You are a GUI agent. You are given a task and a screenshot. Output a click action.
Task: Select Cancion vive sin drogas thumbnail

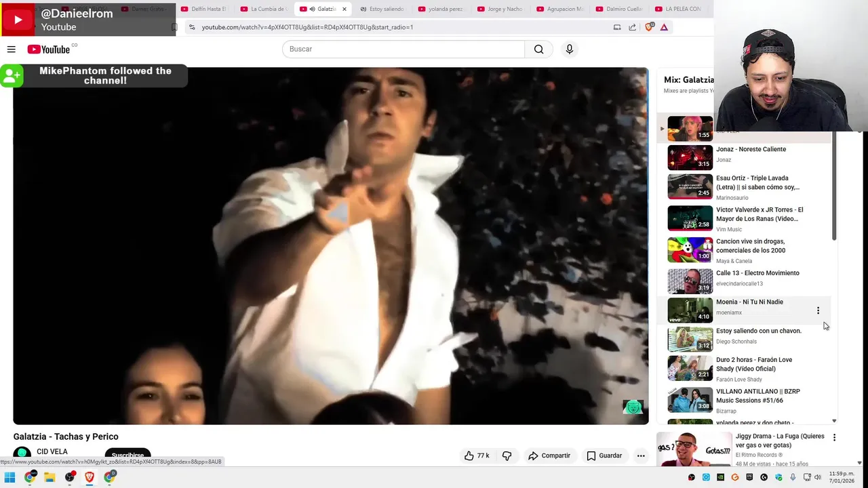click(x=690, y=249)
